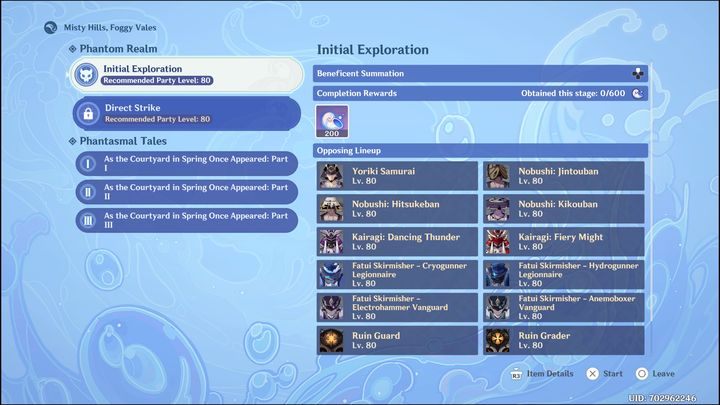720x405 pixels.
Task: Click the Ruin Grader enemy icon
Action: 499,341
